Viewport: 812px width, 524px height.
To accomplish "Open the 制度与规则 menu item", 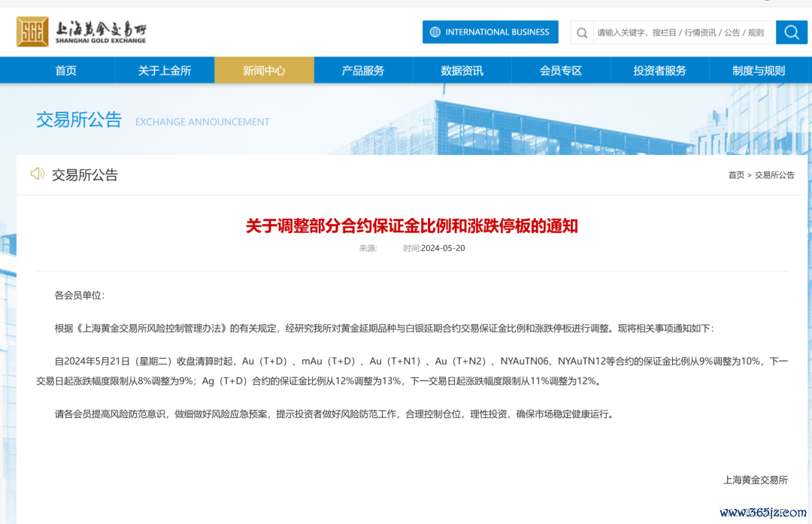I will [759, 71].
